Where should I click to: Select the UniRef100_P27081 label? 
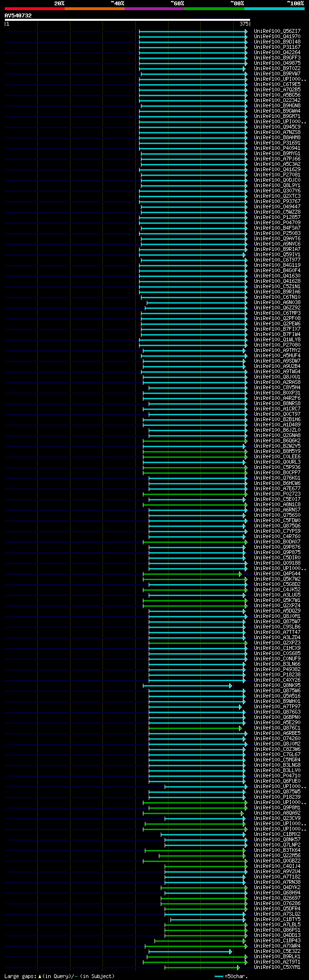(x=277, y=175)
